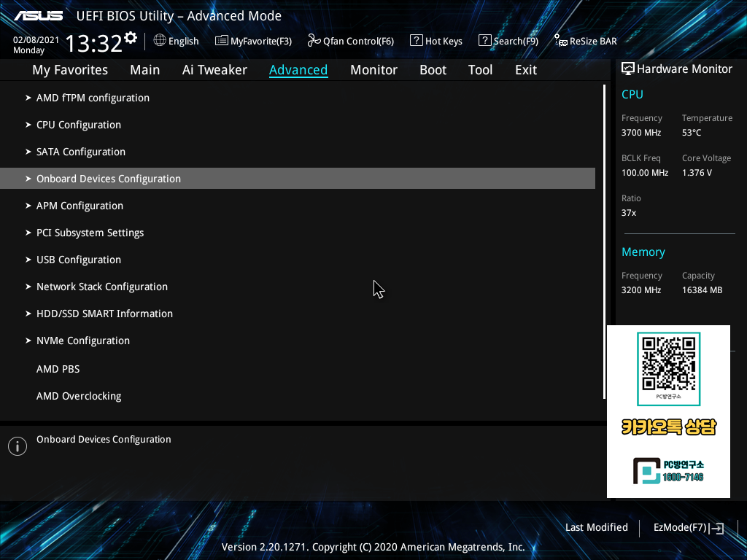Screen dimensions: 747x560
Task: Expand arrow beside APM Configuration
Action: tap(28, 206)
